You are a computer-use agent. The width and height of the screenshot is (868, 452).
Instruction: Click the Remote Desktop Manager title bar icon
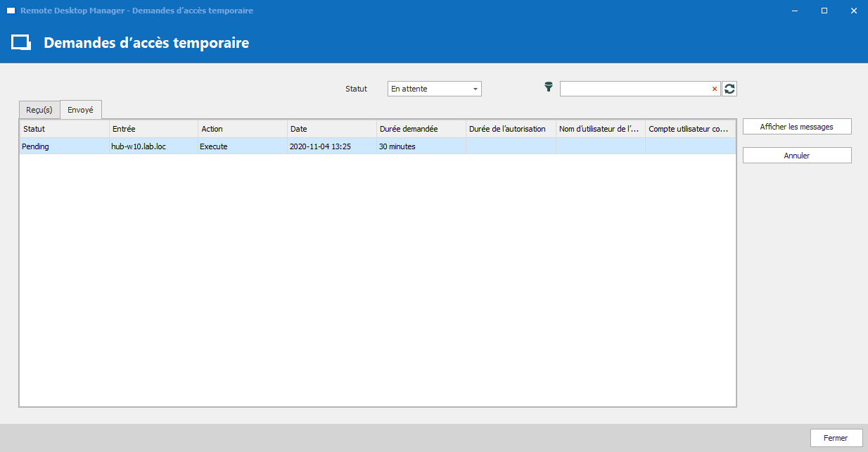coord(11,11)
